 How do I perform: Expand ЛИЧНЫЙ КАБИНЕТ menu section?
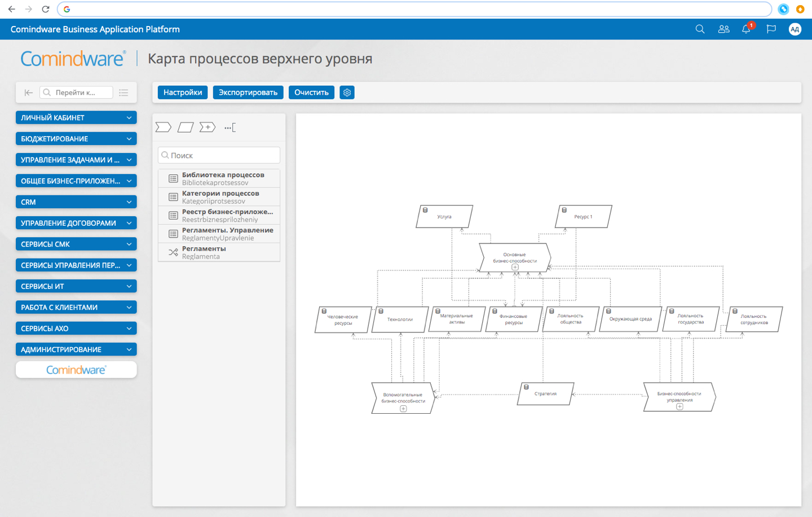point(76,117)
